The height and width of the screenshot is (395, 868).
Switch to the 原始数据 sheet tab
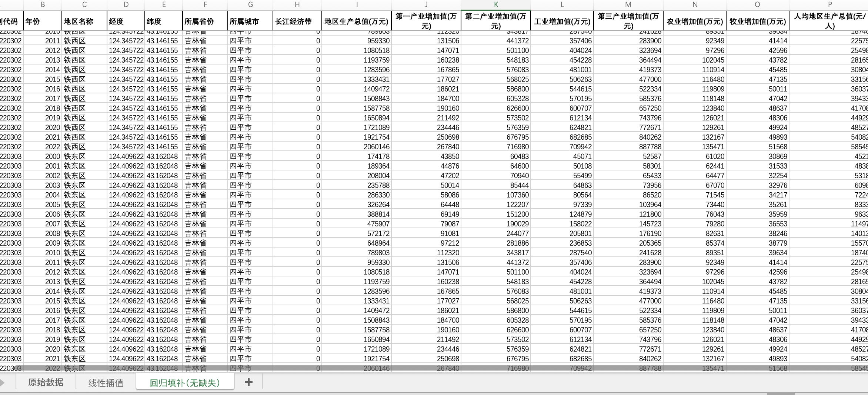tap(46, 382)
